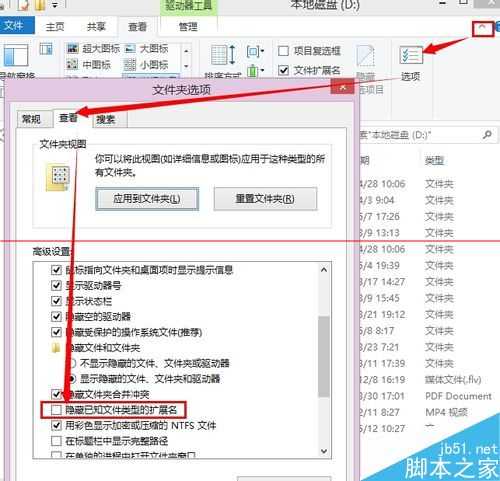Toggle 用彩色显示加密或压缩的 NTFS 文件 checkbox
The image size is (500, 481).
[56, 425]
